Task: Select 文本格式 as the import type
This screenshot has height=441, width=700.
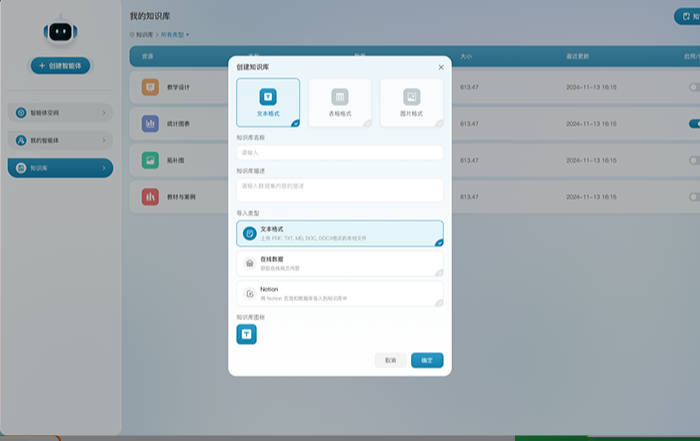Action: (339, 233)
